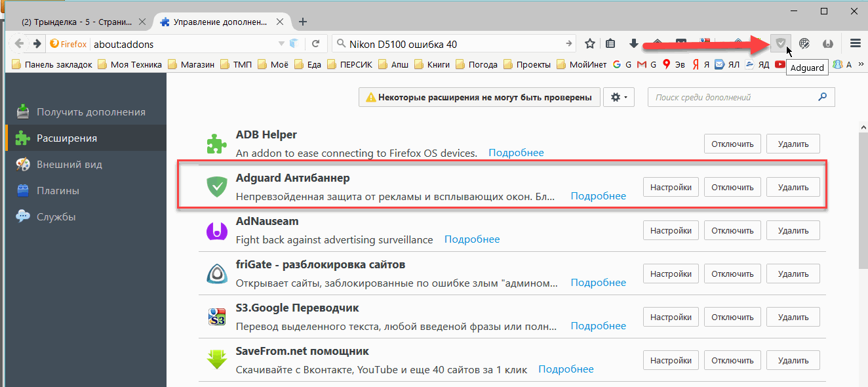Click the AdNauseam extension icon
This screenshot has height=387, width=868.
pos(216,230)
